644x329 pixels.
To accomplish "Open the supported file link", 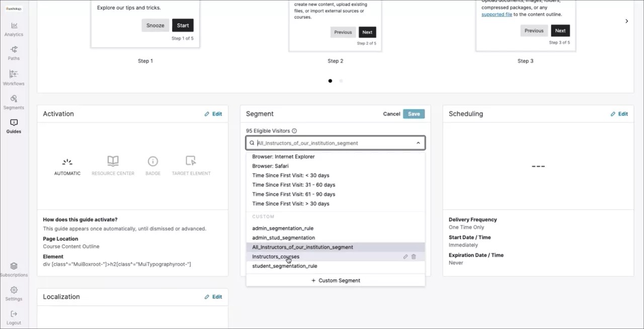I will click(x=497, y=14).
